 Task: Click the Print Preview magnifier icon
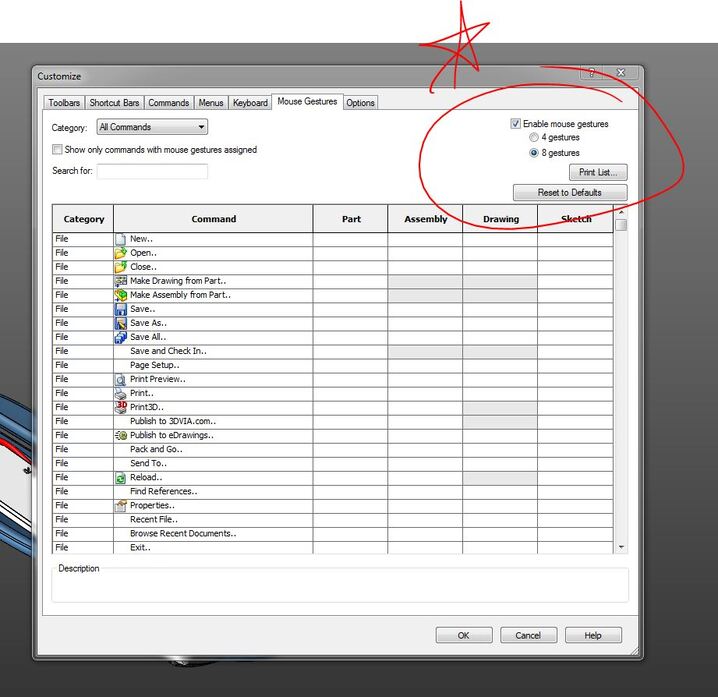point(120,379)
